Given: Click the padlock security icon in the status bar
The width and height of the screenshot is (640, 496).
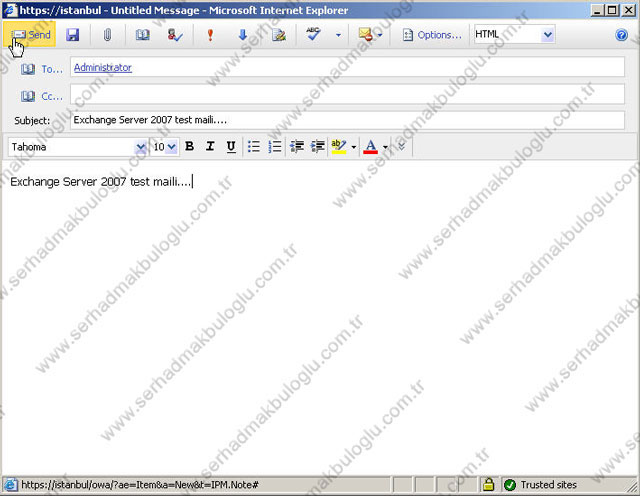Looking at the screenshot, I should coord(489,485).
